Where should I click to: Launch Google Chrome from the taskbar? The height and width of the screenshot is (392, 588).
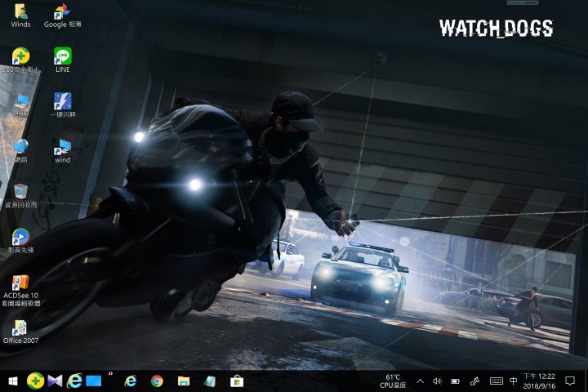157,381
